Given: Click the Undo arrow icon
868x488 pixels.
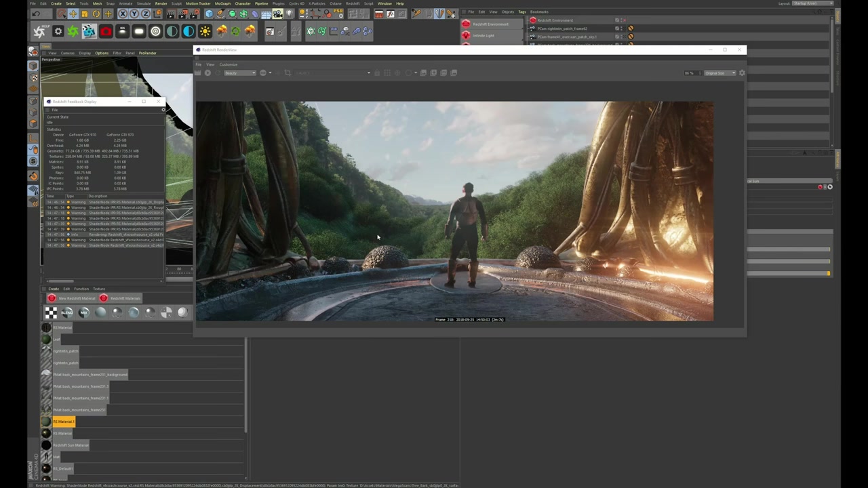Looking at the screenshot, I should pyautogui.click(x=36, y=14).
